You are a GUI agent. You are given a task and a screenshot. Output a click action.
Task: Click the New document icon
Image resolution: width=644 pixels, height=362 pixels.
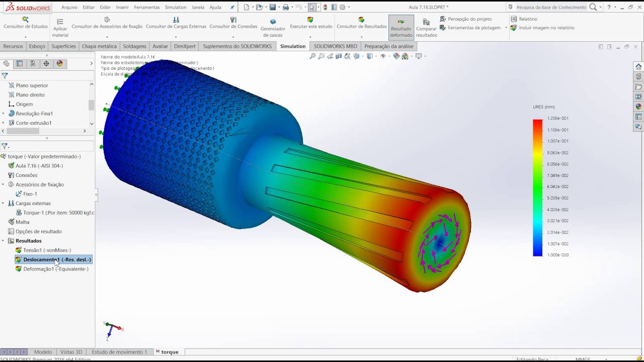point(246,7)
